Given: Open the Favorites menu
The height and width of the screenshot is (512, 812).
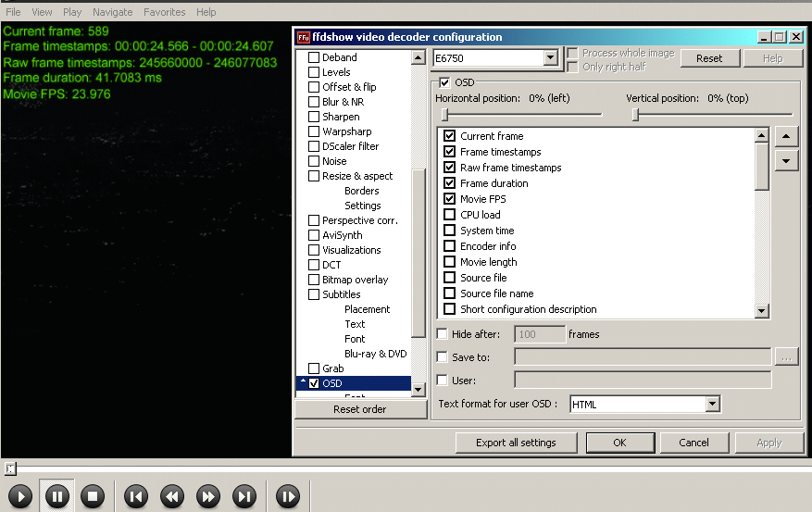Looking at the screenshot, I should (164, 12).
